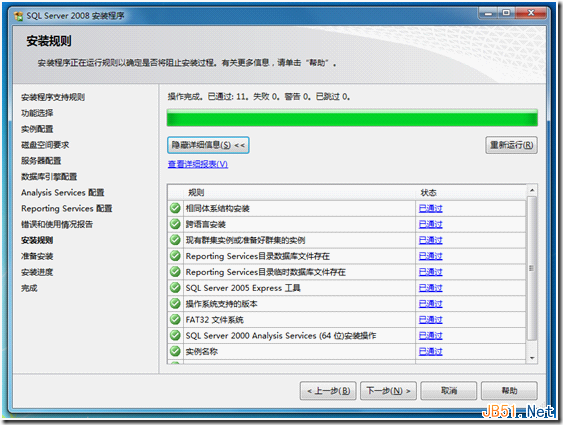The image size is (563, 425).
Task: Select 数据库引擎配置 step in sidebar
Action: 49,177
